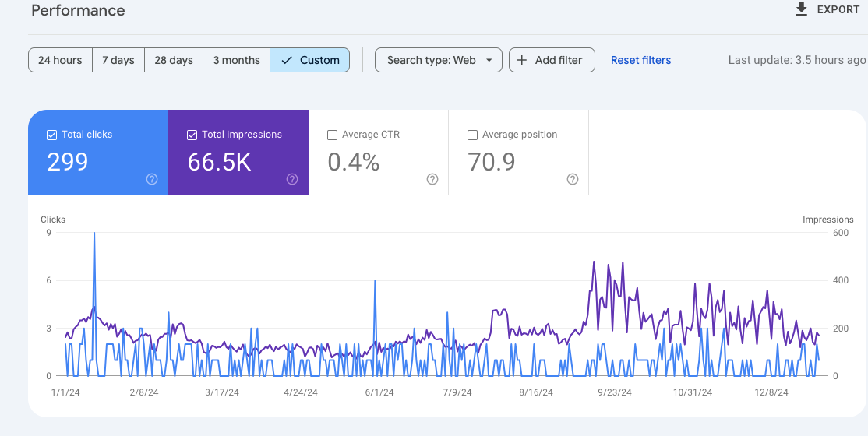Uncheck the Total impressions checkbox
The height and width of the screenshot is (436, 868).
click(x=192, y=135)
